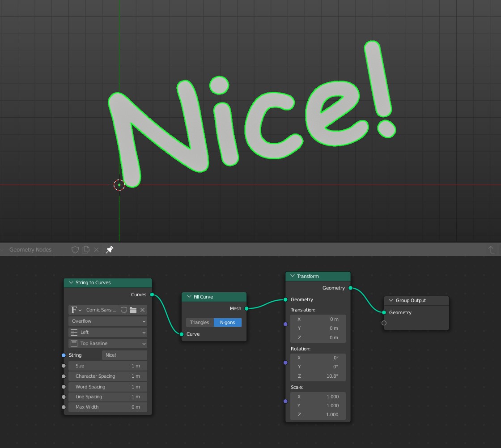
Task: Collapse the String to Curves node
Action: tap(71, 282)
